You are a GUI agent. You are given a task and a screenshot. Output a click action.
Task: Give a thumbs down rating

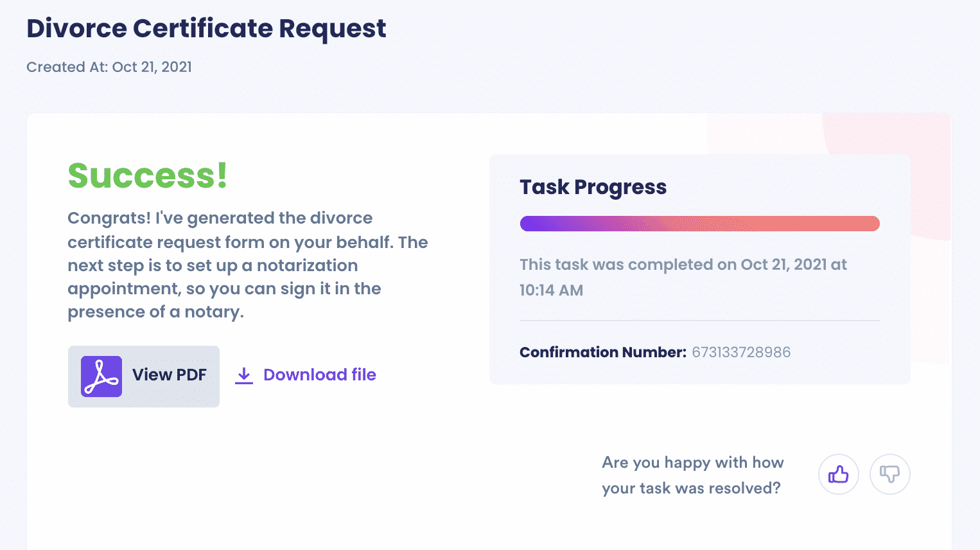point(890,474)
